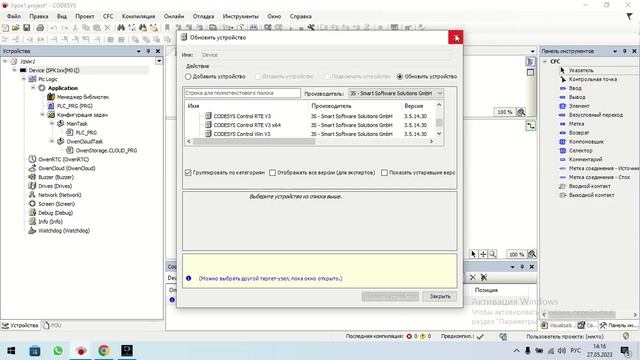Click the Delete X toolbar icon
This screenshot has height=360, width=640.
[107, 28]
